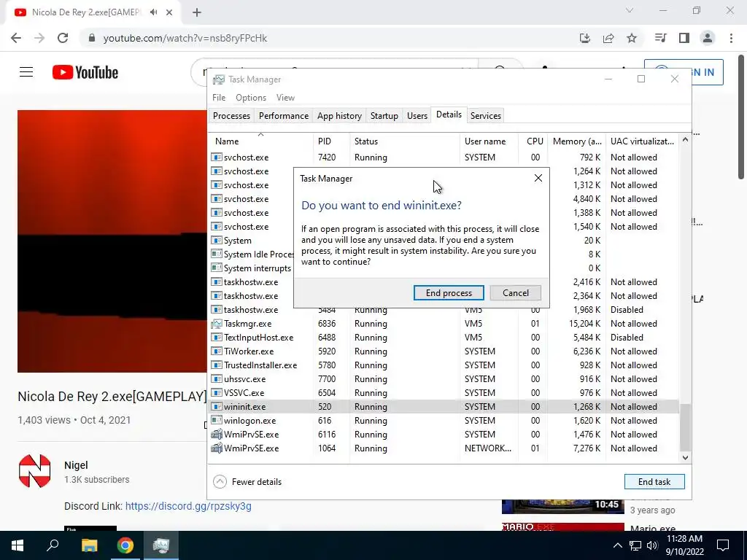Viewport: 747px width, 560px height.
Task: Cancel ending wininit.exe
Action: click(516, 293)
